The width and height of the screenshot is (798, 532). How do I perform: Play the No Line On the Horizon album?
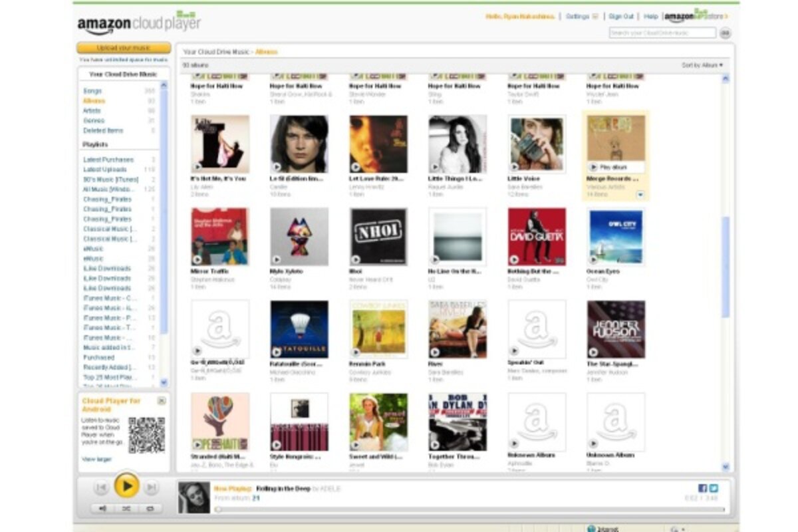point(435,259)
